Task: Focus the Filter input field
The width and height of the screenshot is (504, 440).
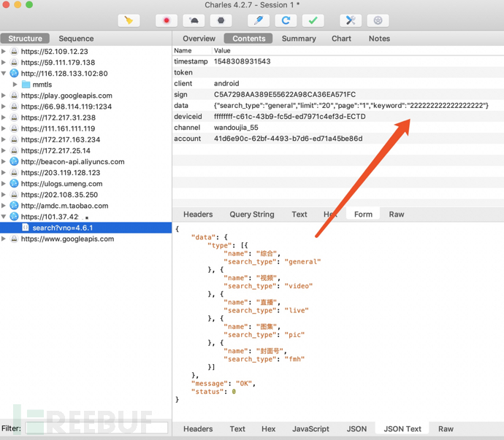Action: point(96,428)
